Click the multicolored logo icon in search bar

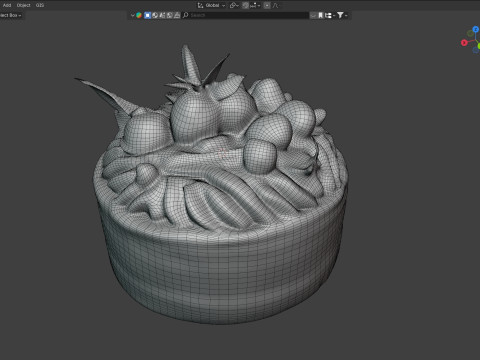139,15
